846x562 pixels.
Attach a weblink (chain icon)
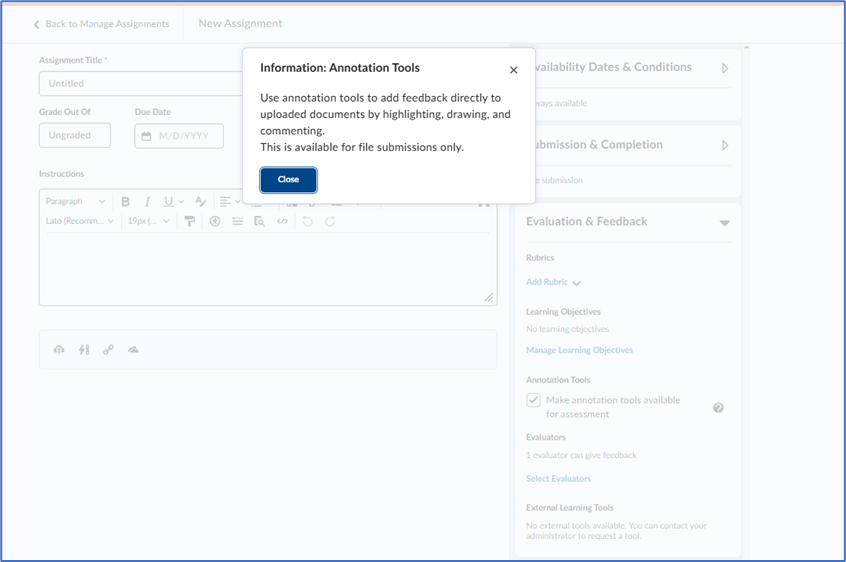pyautogui.click(x=108, y=350)
